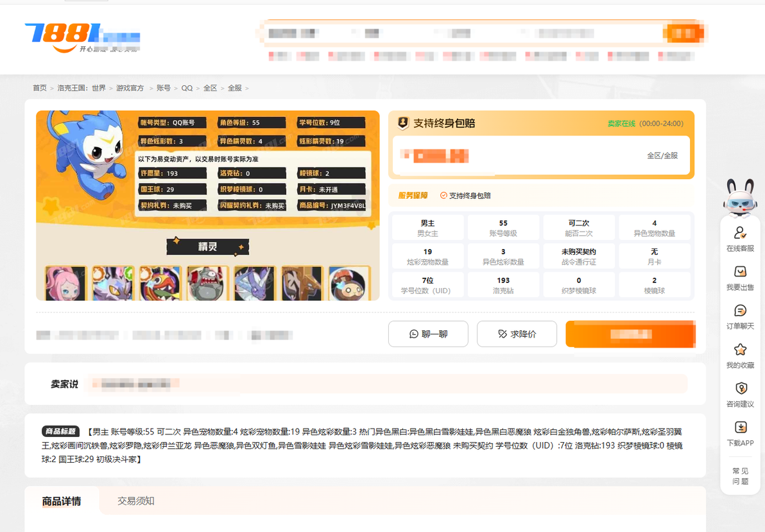Open online customer service icon
The height and width of the screenshot is (532, 765).
pos(740,233)
